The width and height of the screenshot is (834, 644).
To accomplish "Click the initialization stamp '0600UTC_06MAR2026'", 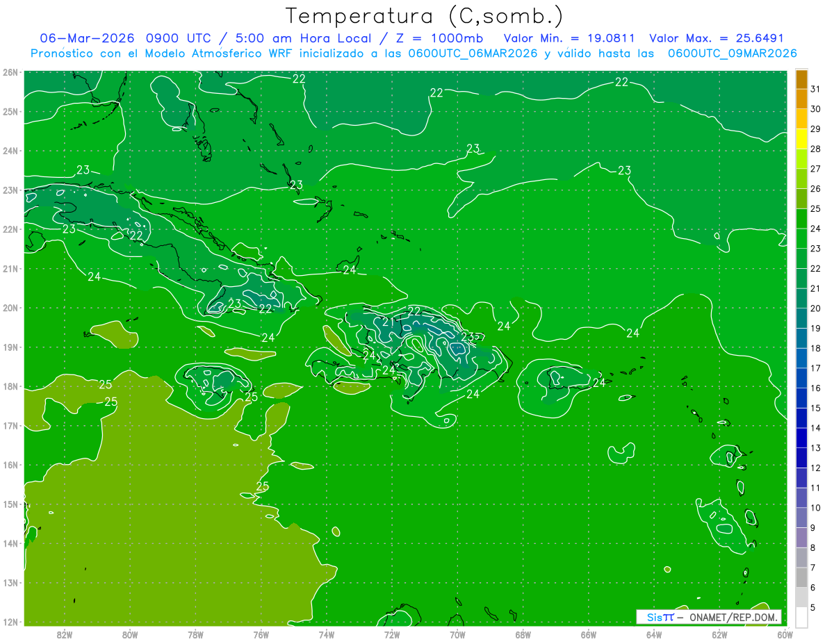I will click(x=473, y=53).
